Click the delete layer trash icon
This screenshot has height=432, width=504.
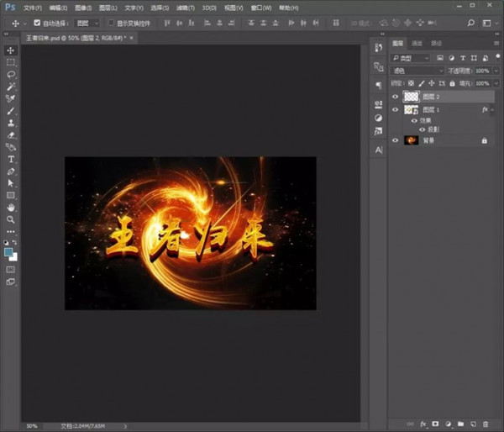tap(486, 424)
